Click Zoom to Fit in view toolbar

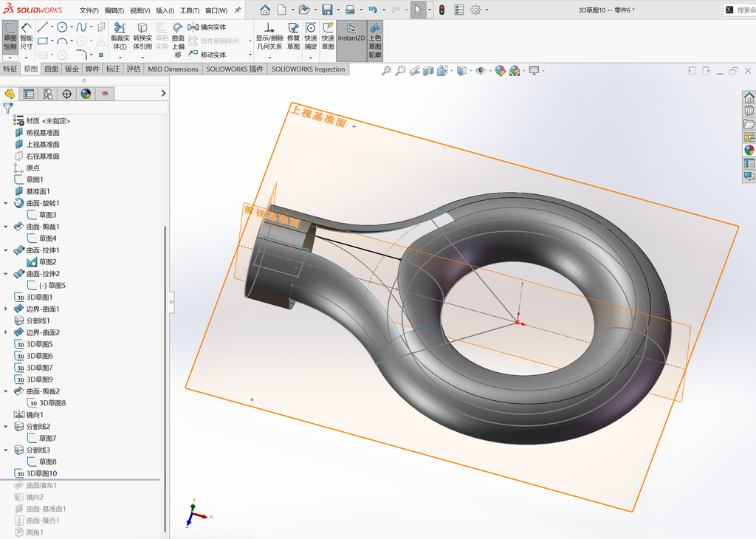[386, 71]
